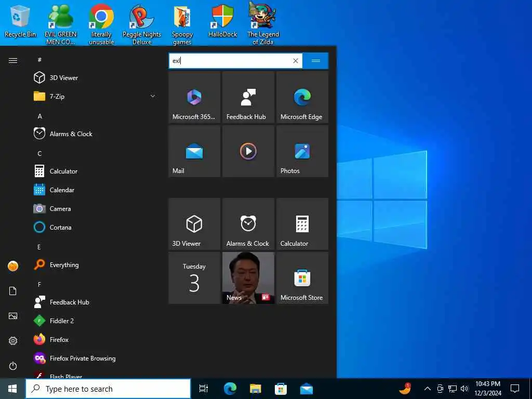Click the Power button in Start
Image resolution: width=532 pixels, height=399 pixels.
click(x=13, y=366)
